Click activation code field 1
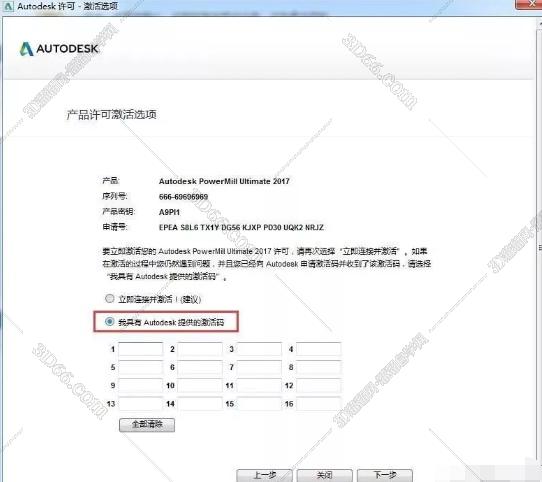Image resolution: width=542 pixels, height=482 pixels. [x=141, y=349]
